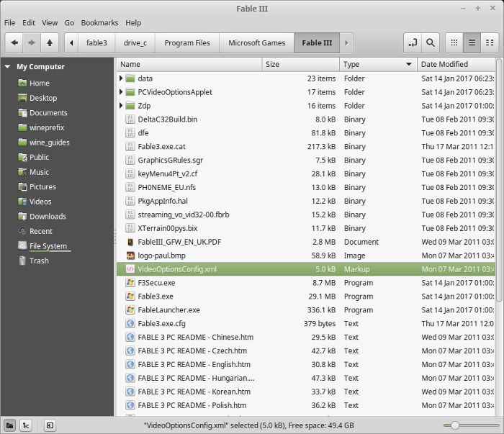Open the View menu
The height and width of the screenshot is (434, 504).
(50, 23)
